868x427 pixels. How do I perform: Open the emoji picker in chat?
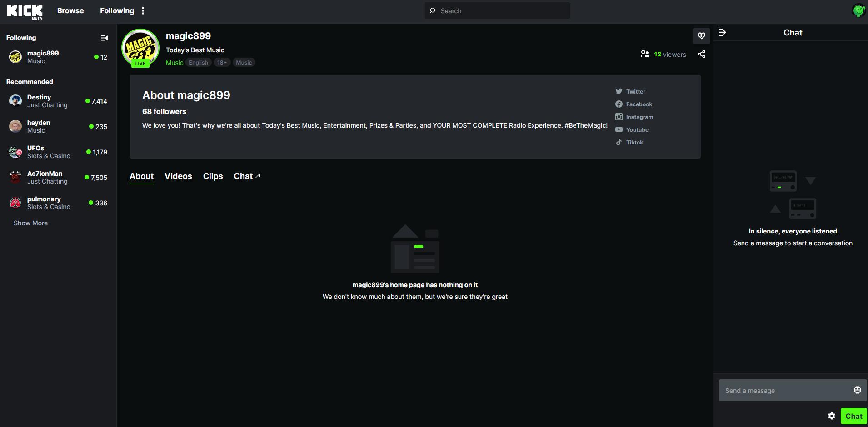point(857,390)
